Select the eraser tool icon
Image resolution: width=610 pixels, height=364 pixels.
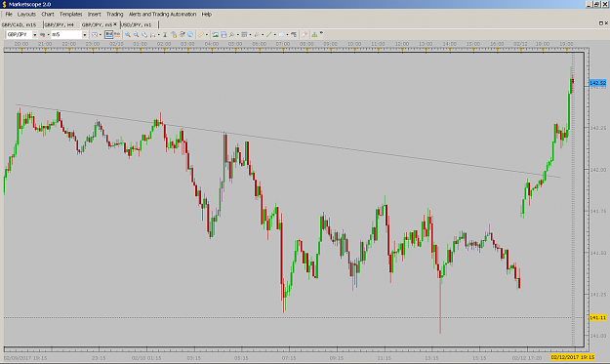(305, 34)
